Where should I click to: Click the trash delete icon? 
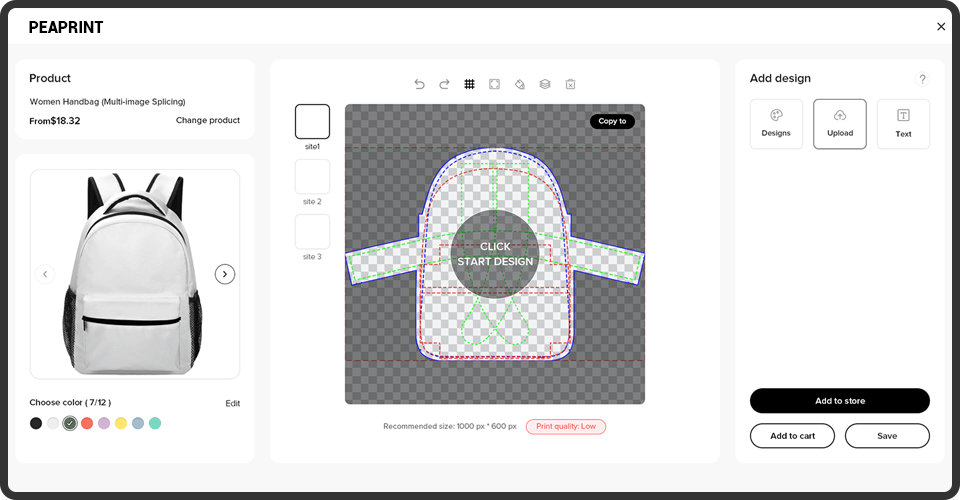(570, 84)
